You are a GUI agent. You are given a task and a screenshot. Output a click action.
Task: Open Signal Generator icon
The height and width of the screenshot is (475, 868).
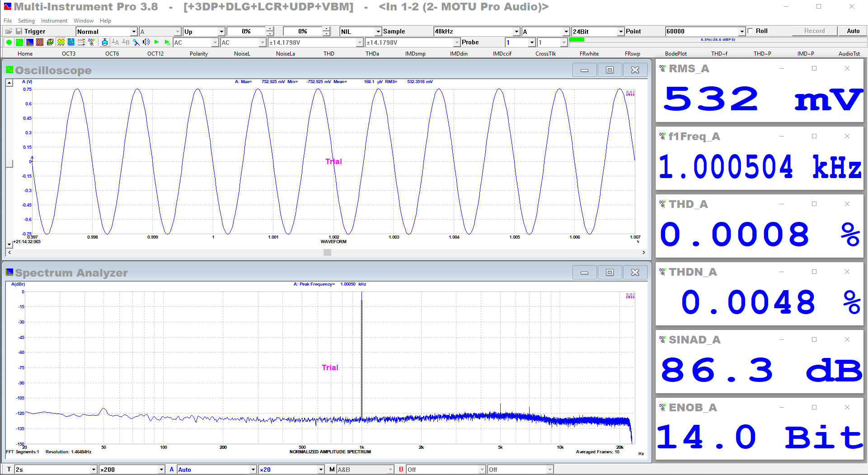pyautogui.click(x=61, y=42)
